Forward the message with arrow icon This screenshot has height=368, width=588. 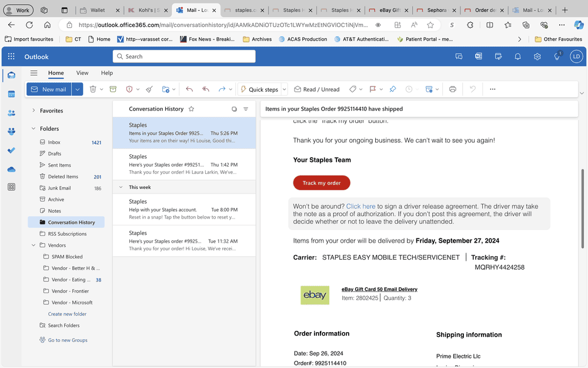(x=222, y=89)
